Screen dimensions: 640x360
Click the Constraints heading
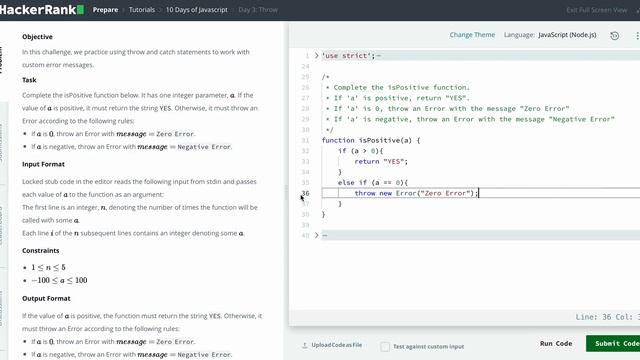tap(40, 251)
